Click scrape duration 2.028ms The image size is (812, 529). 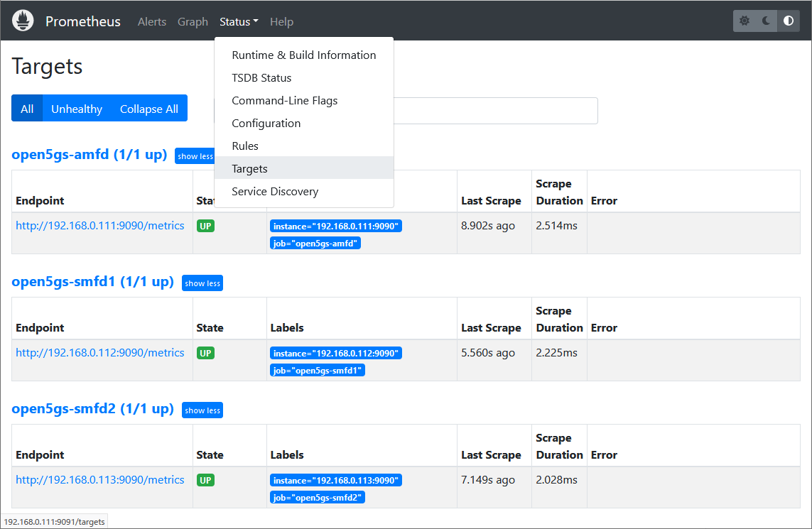click(x=557, y=480)
